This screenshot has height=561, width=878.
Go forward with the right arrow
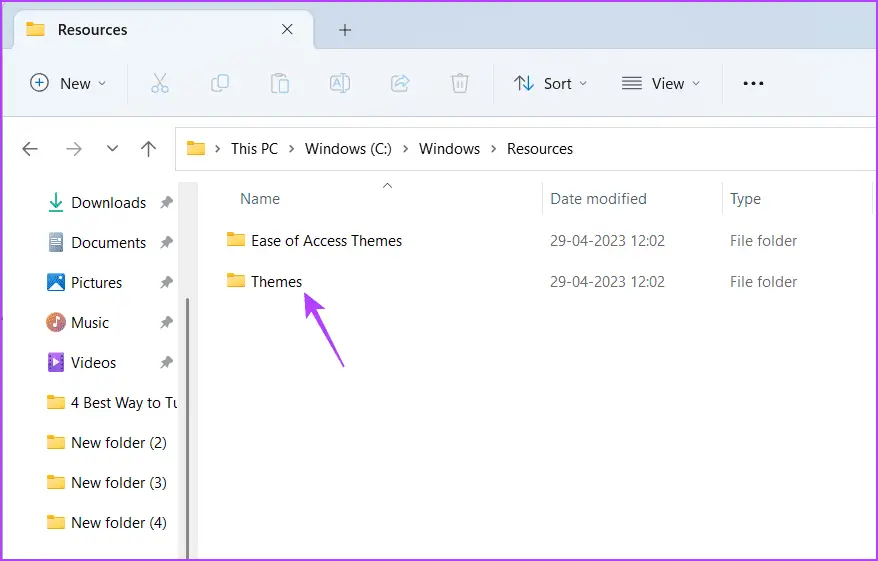coord(73,149)
